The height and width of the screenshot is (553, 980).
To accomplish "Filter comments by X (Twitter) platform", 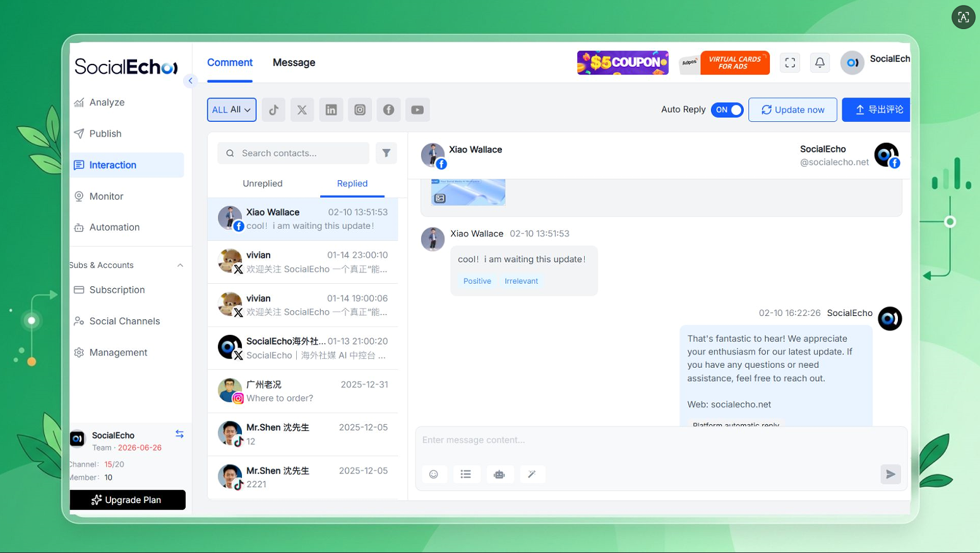I will coord(302,110).
